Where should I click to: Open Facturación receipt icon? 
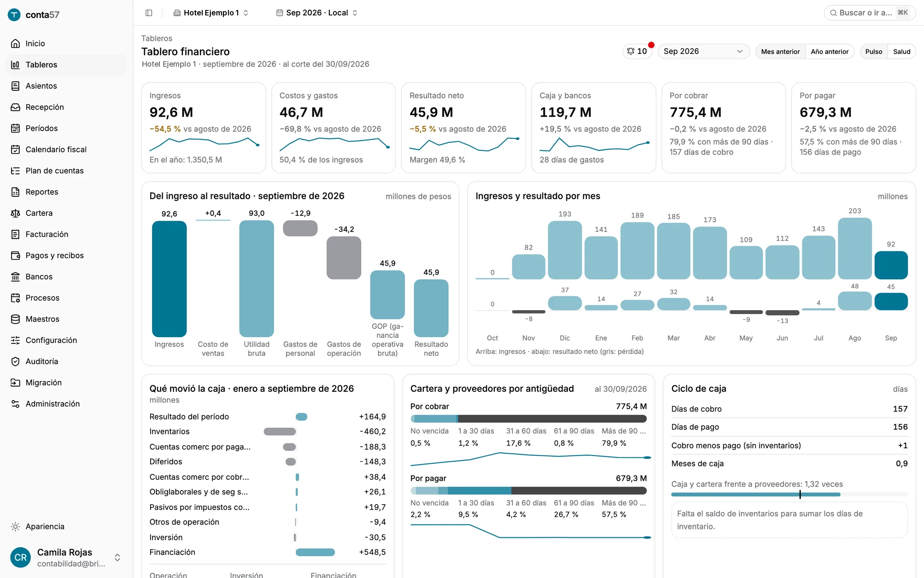(x=15, y=234)
